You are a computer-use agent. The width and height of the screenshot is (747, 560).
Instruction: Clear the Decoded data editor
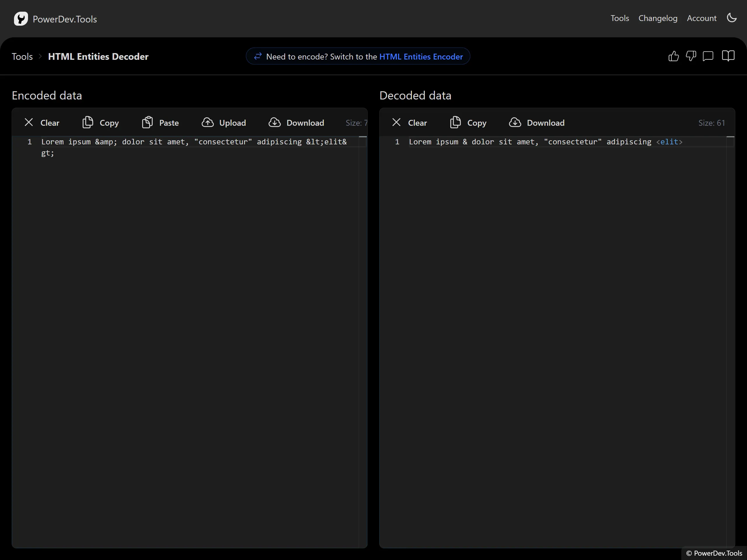point(410,123)
